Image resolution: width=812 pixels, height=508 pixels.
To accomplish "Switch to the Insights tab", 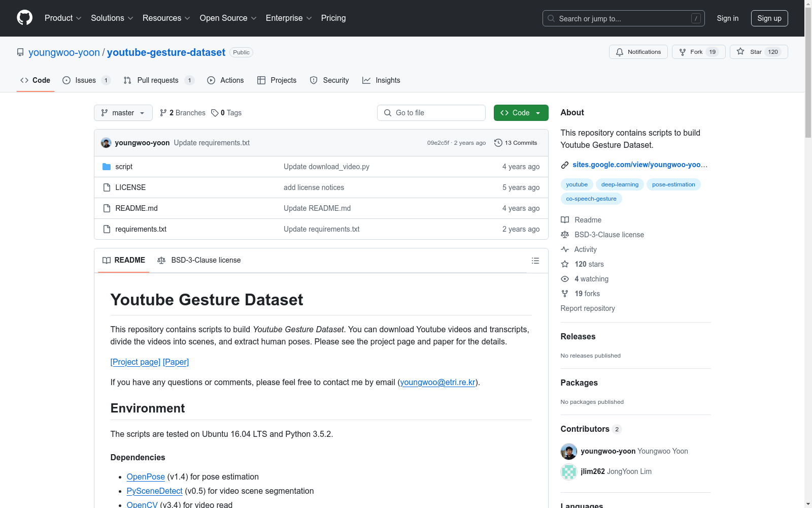I will coord(381,80).
